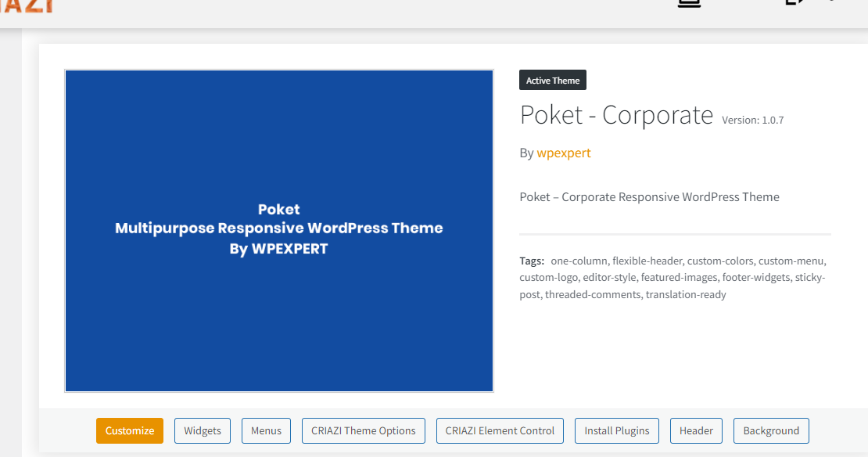Click the exit icon in the top bar
The width and height of the screenshot is (868, 457).
point(794,3)
